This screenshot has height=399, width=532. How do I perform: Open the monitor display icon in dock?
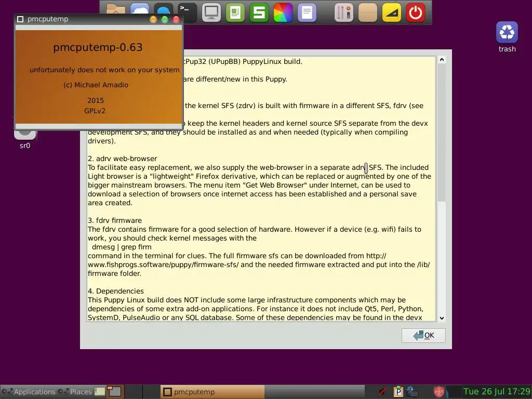pos(211,12)
